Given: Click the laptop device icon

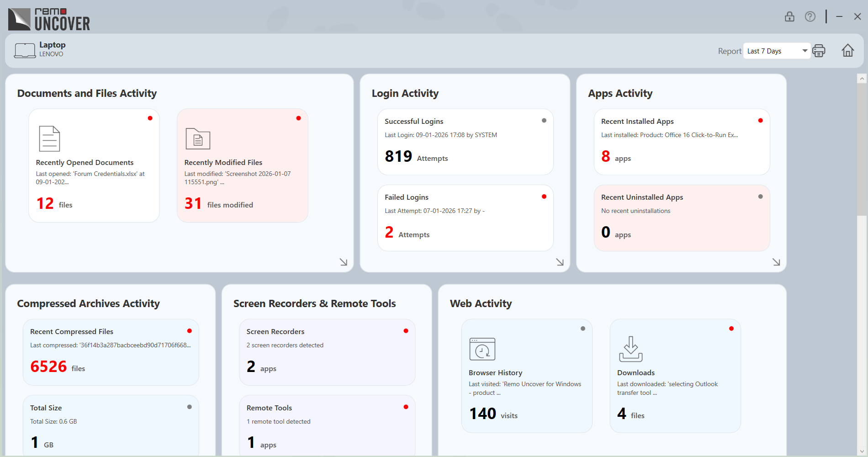Looking at the screenshot, I should point(25,50).
